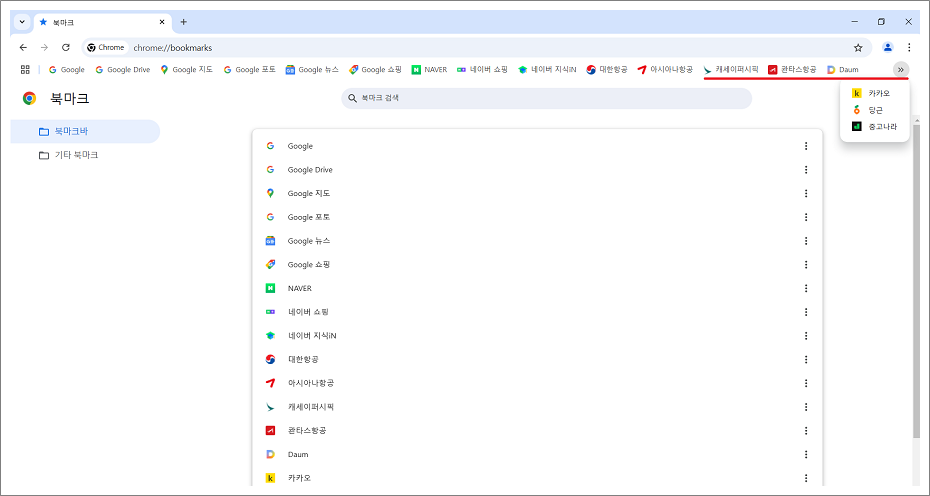Select the 북마크바 folder in the sidebar
The width and height of the screenshot is (930, 496).
click(85, 131)
